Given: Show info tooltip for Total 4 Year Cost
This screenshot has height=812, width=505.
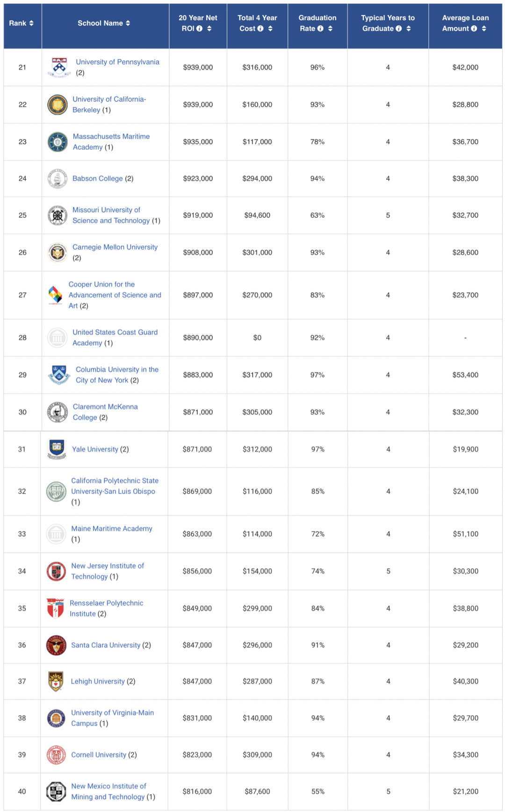Looking at the screenshot, I should 260,29.
